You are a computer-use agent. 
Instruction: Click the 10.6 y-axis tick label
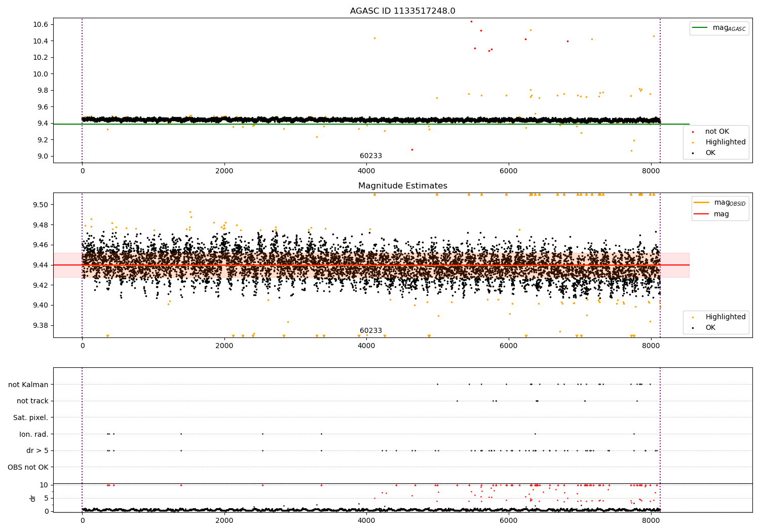point(41,25)
